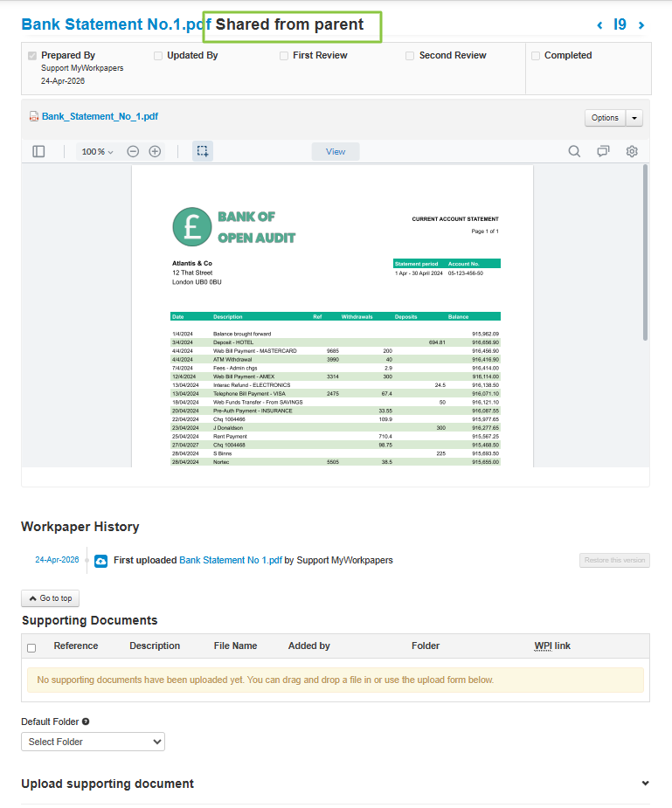Go to next workpaper arrow
Image resolution: width=672 pixels, height=808 pixels.
pos(641,25)
